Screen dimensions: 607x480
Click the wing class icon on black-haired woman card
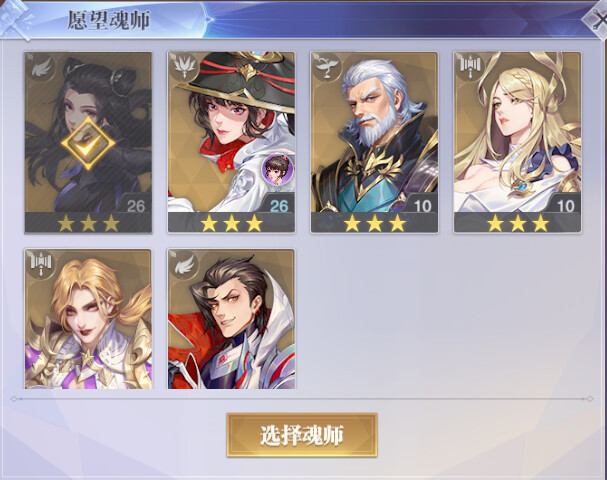(42, 68)
